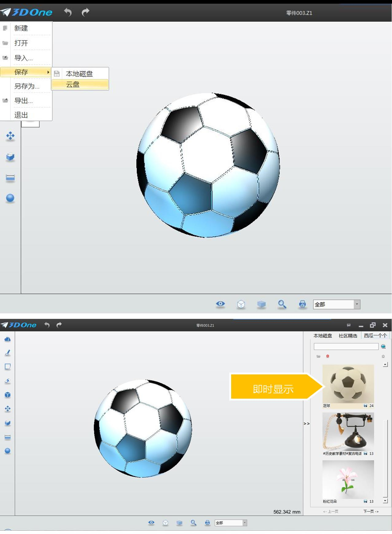Click the 导出... menu entry
392x534 pixels.
[24, 101]
